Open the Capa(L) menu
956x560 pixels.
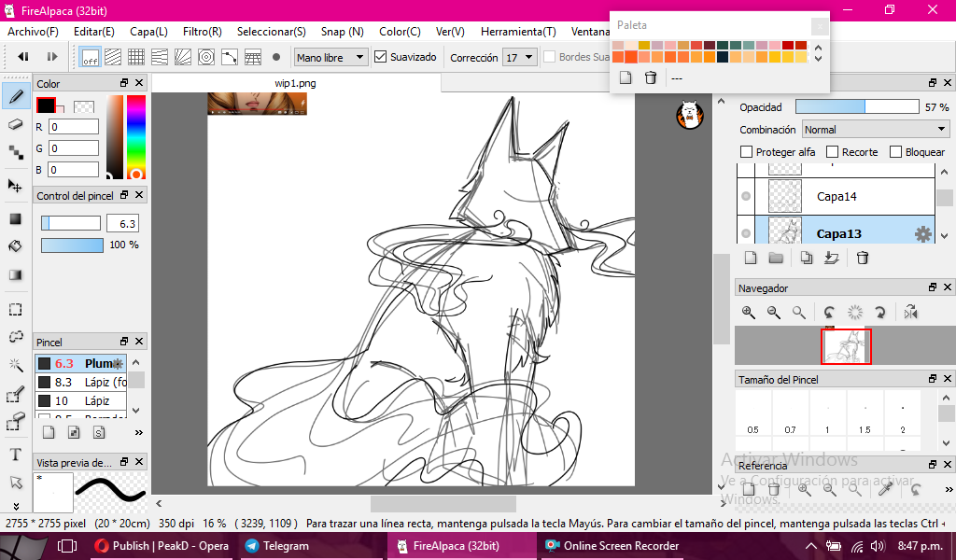(x=148, y=32)
